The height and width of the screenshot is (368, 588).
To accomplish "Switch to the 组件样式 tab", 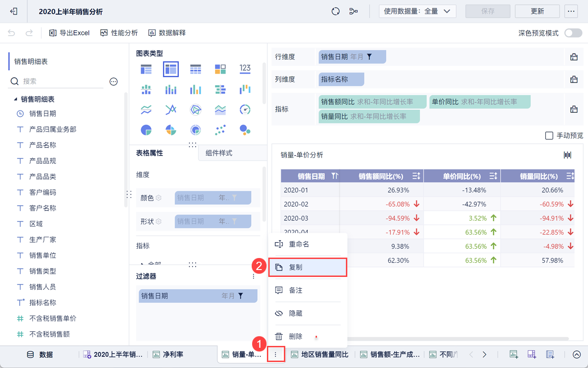I will click(x=232, y=153).
